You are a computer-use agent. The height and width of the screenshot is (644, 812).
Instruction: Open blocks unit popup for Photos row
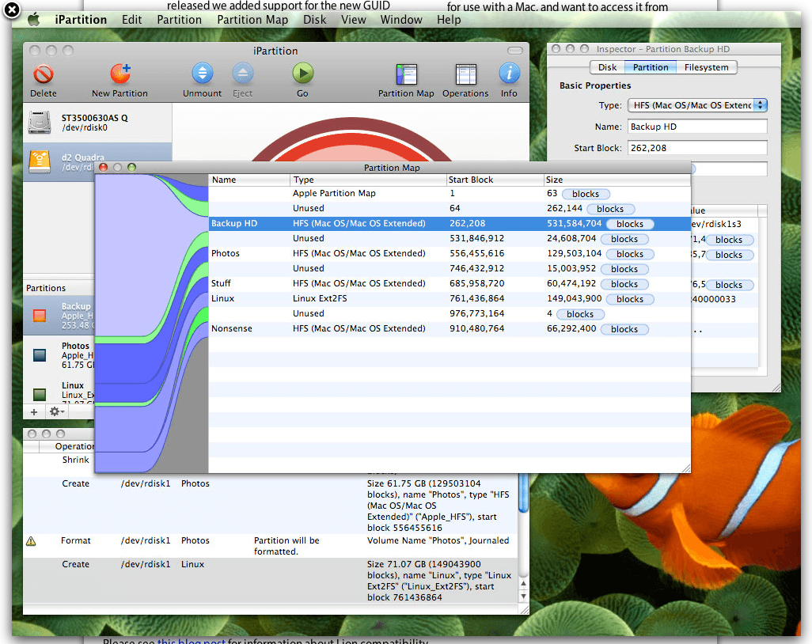(630, 254)
